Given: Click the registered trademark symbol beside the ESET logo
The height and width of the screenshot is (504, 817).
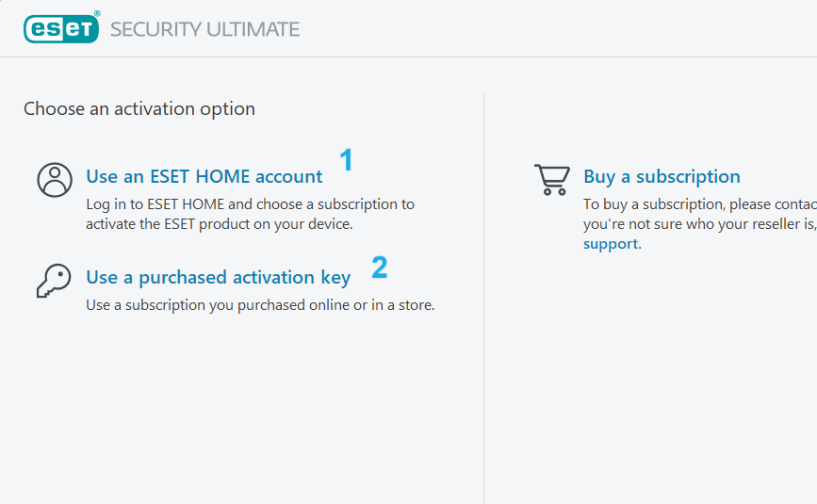Looking at the screenshot, I should coord(97,15).
